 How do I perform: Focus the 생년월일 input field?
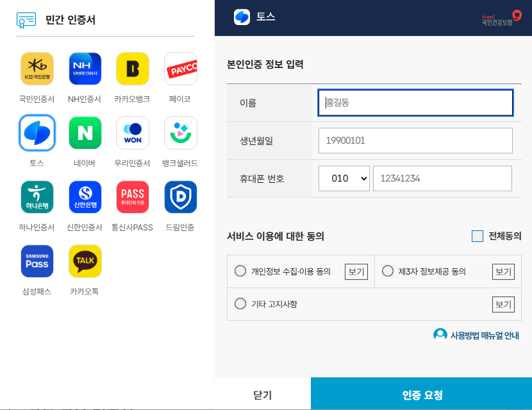tap(415, 141)
